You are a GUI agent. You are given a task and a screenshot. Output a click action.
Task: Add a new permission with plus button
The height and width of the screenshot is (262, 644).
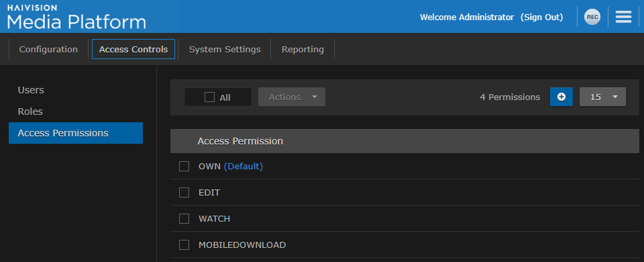click(x=561, y=97)
